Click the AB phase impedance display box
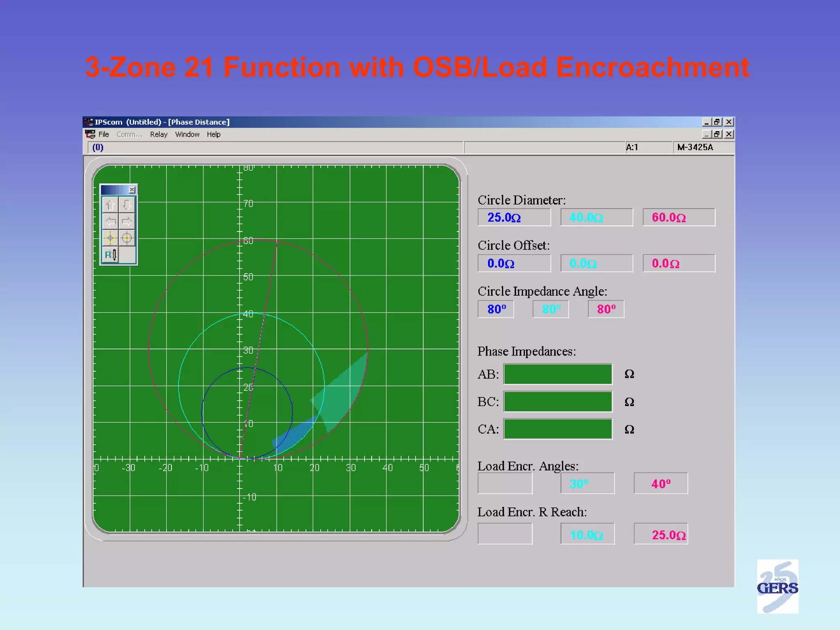Screen dimensions: 840x630 558,374
